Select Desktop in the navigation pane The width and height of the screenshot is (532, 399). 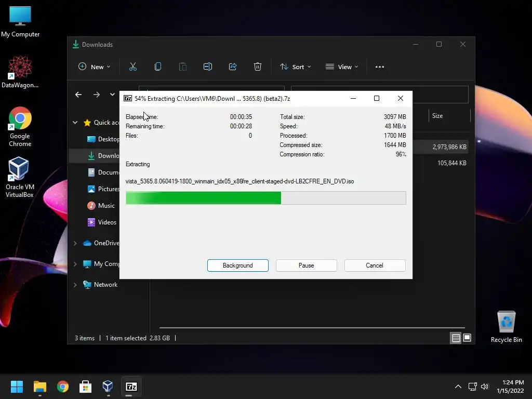point(103,139)
